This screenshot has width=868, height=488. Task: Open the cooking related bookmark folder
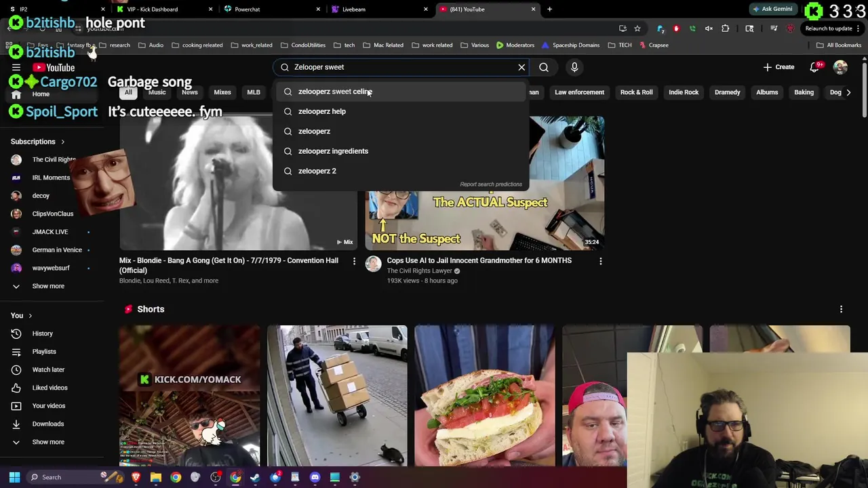pyautogui.click(x=197, y=45)
